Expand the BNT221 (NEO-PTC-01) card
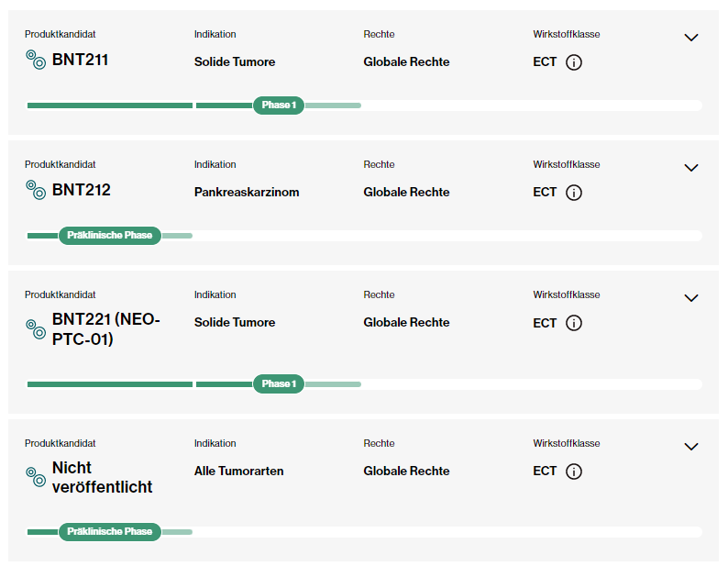 point(691,298)
